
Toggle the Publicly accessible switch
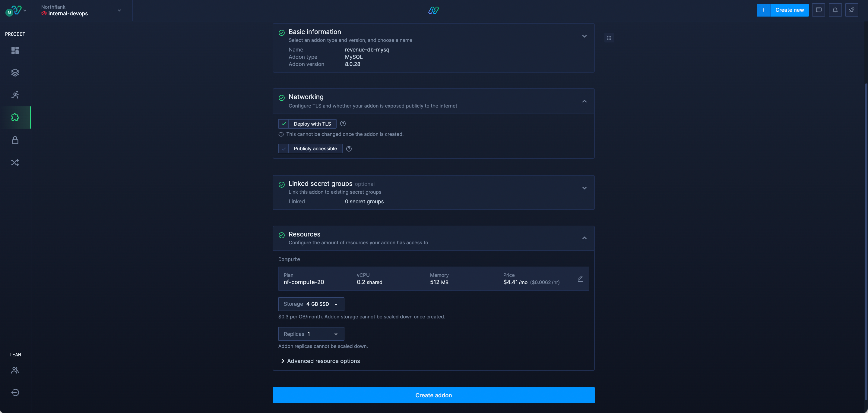pos(283,149)
